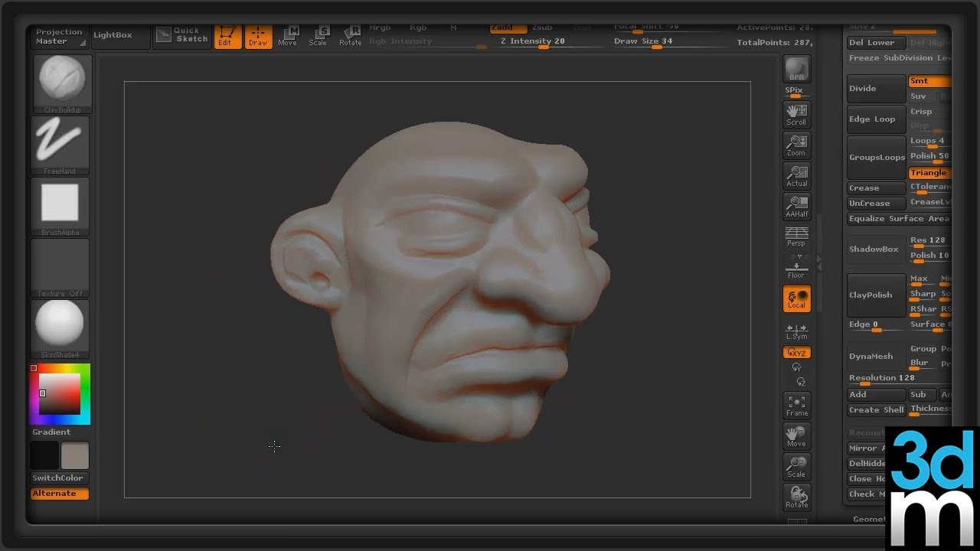The image size is (980, 551).
Task: Adjust the Edge 0 slider
Action: (x=876, y=325)
